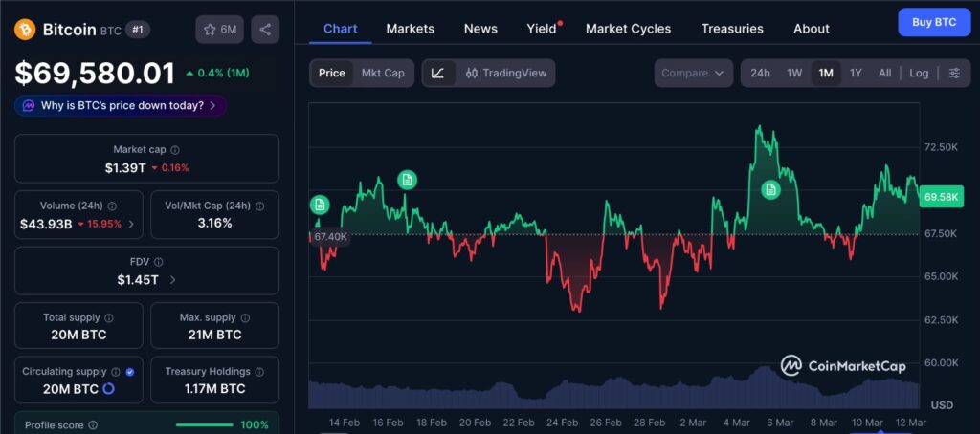
Task: Click the $1.45T FDV value
Action: coord(138,280)
